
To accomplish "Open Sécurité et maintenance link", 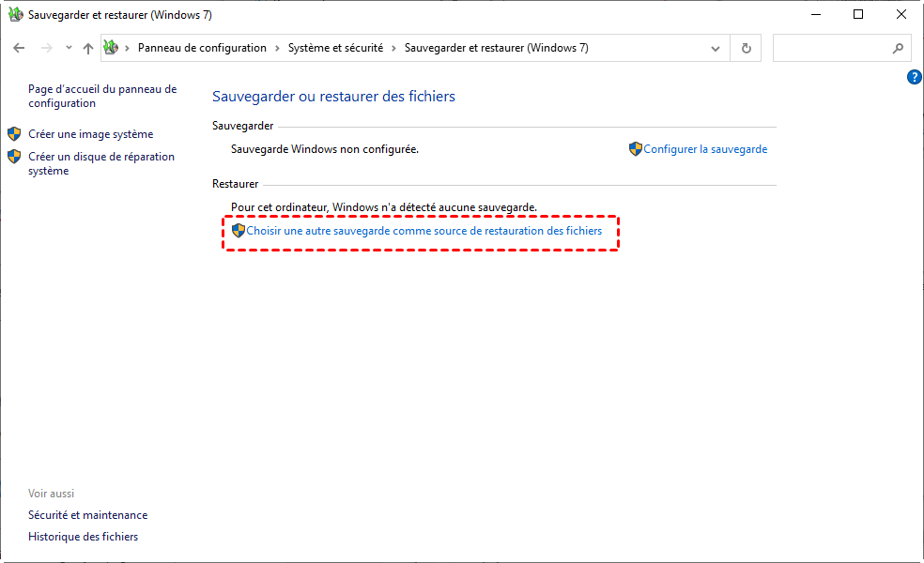I will tap(88, 515).
